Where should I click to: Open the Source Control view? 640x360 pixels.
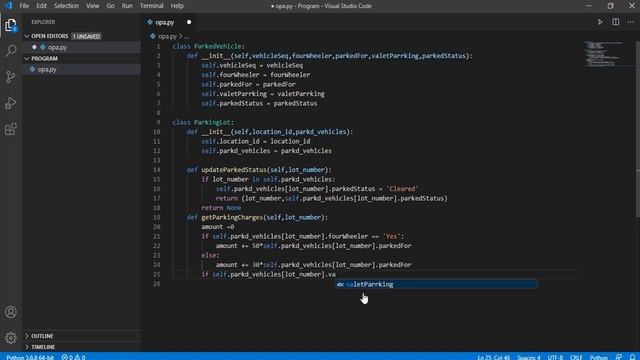point(11,77)
